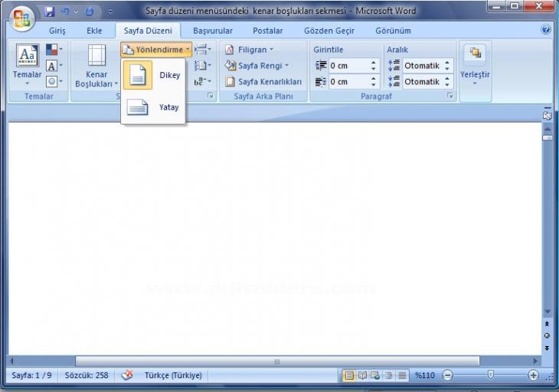Open theme fonts icon in Temalar group

[x=54, y=66]
